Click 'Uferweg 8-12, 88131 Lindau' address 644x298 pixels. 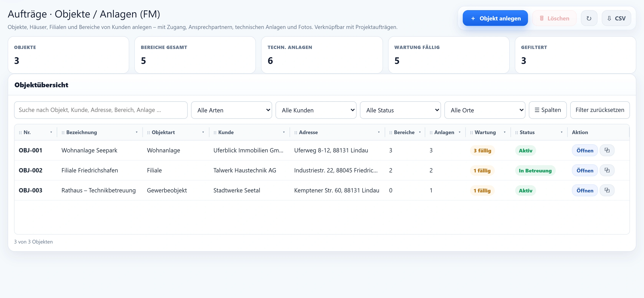331,150
